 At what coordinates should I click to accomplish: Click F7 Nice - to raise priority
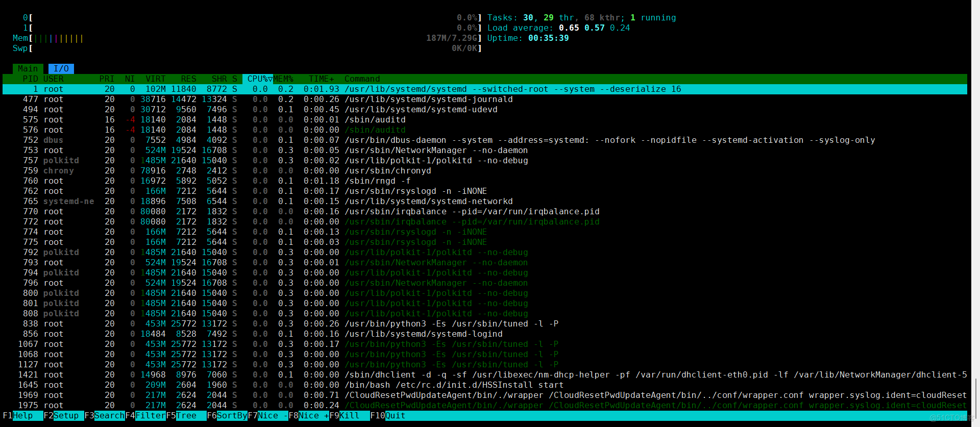point(268,416)
